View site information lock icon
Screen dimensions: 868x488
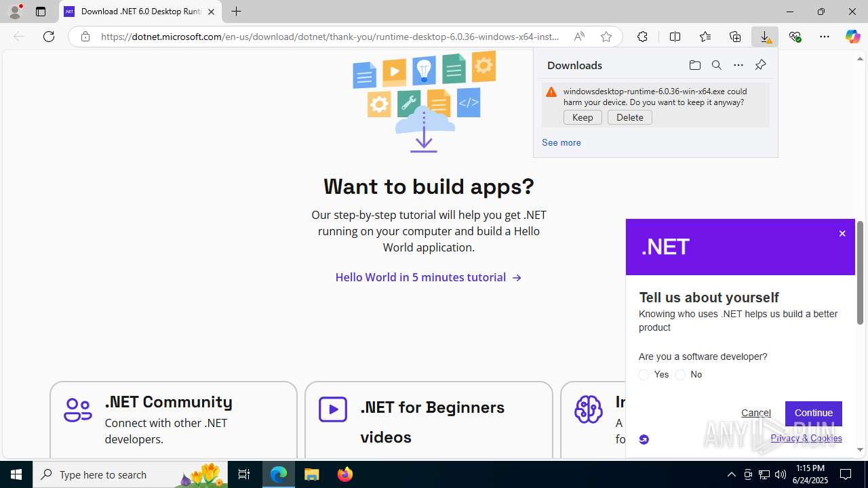85,37
